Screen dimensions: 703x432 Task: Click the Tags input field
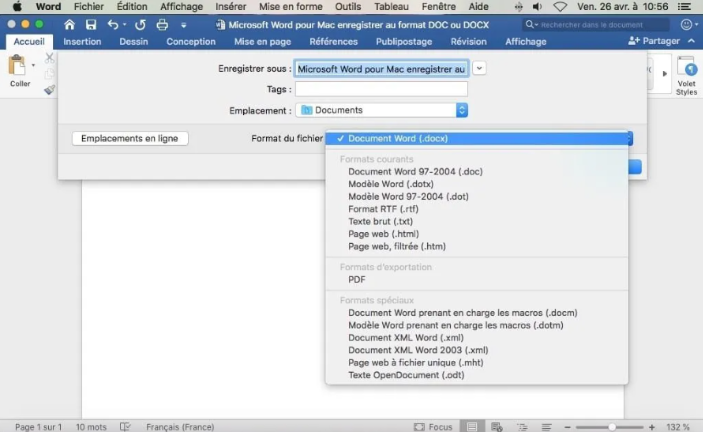[x=381, y=89]
